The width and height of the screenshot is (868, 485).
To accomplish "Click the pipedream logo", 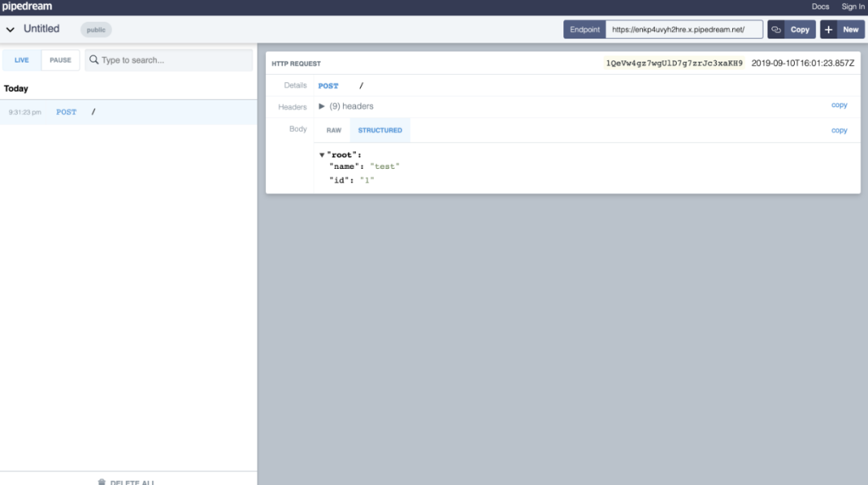I will (27, 6).
